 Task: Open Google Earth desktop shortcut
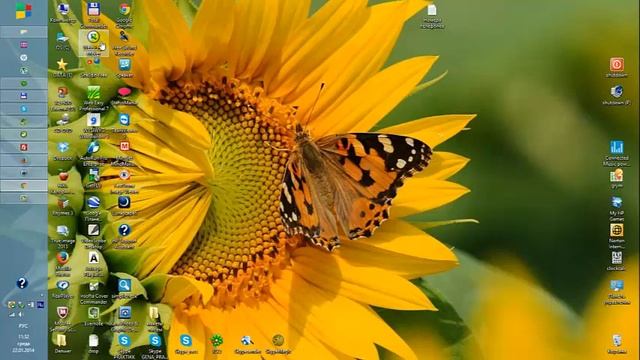(x=93, y=208)
